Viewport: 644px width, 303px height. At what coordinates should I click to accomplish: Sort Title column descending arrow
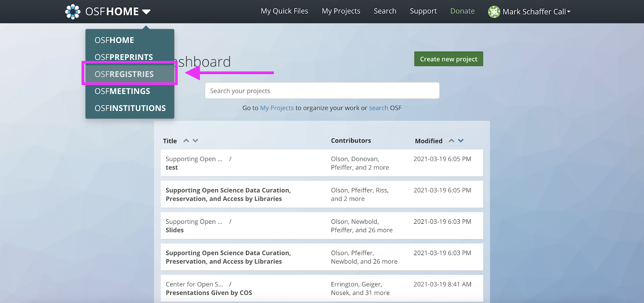(196, 140)
